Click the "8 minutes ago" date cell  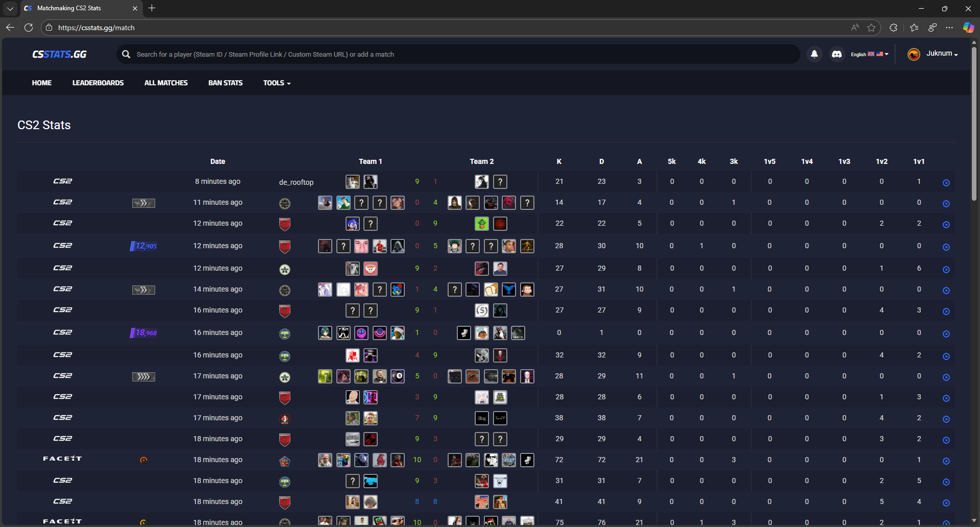coord(217,181)
